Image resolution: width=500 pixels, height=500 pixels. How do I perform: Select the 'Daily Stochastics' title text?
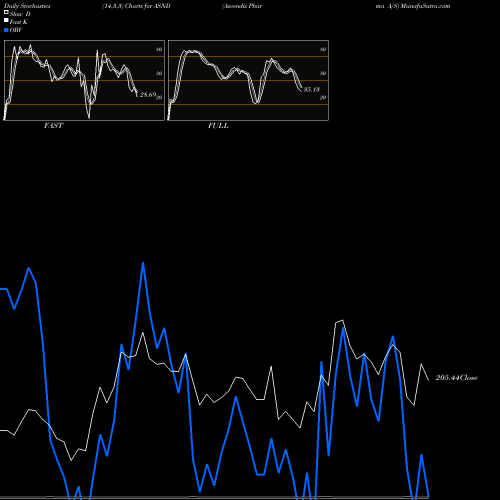[x=27, y=6]
